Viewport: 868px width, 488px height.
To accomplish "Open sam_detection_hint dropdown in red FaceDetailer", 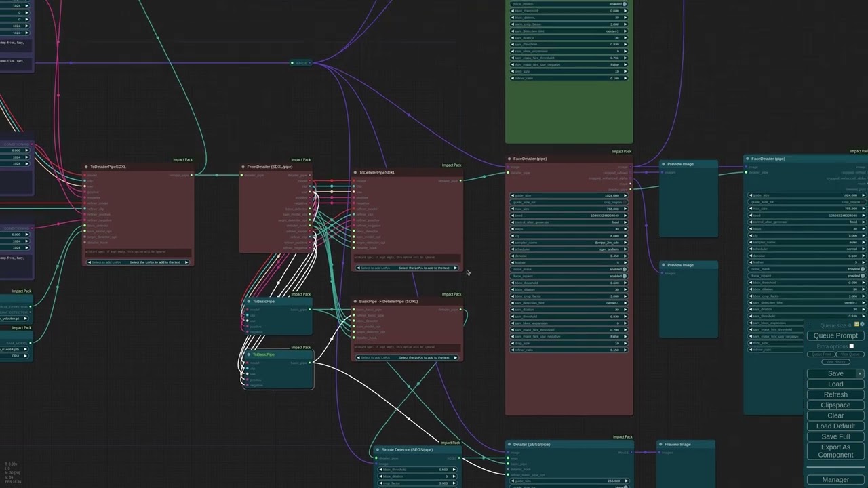I will pyautogui.click(x=570, y=303).
